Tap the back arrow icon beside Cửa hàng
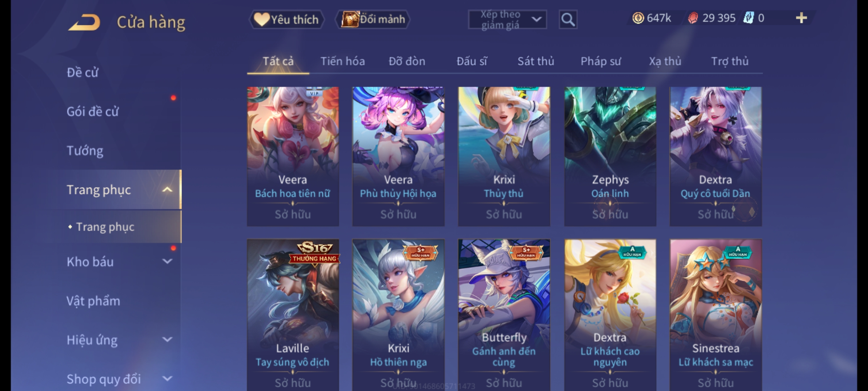Viewport: 868px width, 391px height. [x=84, y=22]
